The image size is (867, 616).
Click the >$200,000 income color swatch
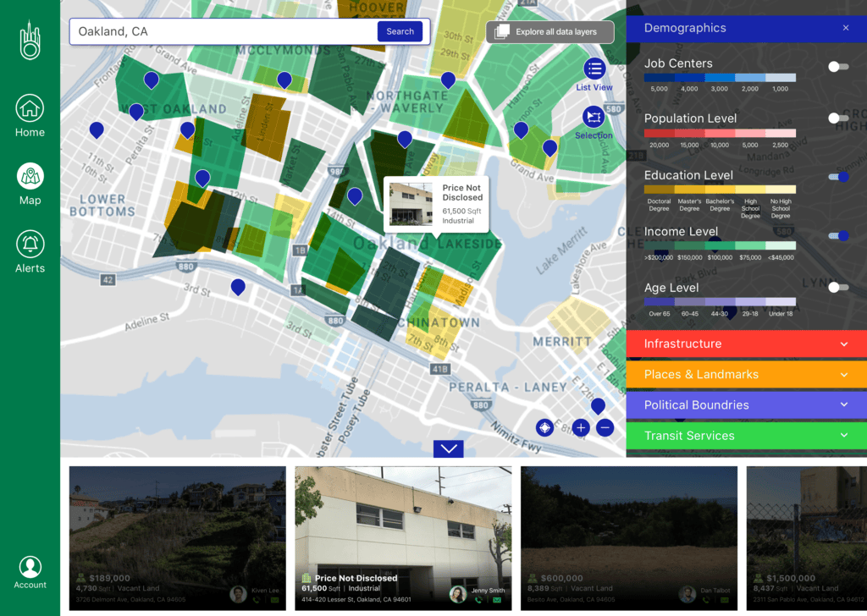(659, 245)
